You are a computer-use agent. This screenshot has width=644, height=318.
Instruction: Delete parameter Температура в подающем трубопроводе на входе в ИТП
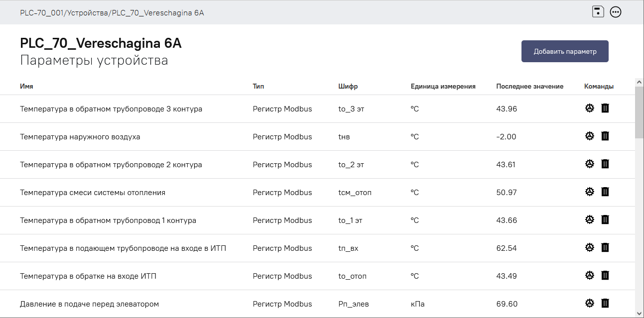[605, 247]
